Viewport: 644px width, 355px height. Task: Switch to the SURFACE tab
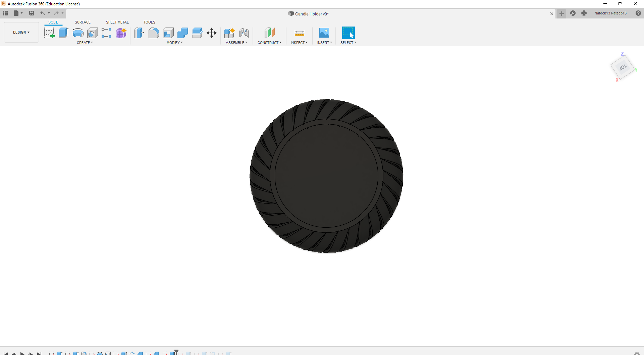point(83,22)
